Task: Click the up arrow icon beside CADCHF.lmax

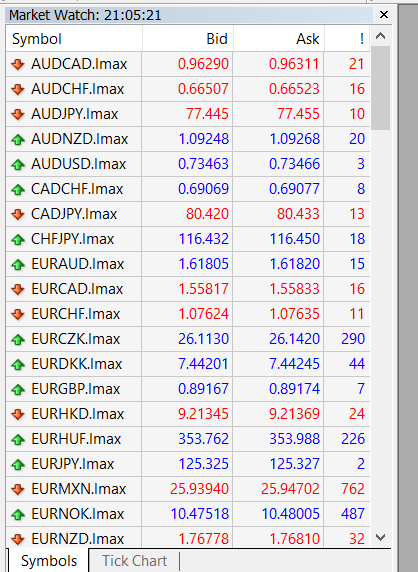Action: (x=18, y=189)
